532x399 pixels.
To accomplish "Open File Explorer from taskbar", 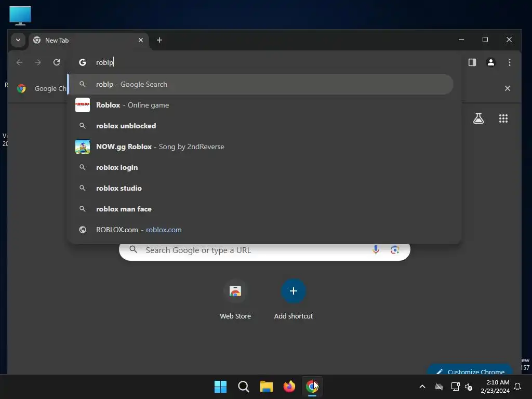I will click(x=267, y=387).
